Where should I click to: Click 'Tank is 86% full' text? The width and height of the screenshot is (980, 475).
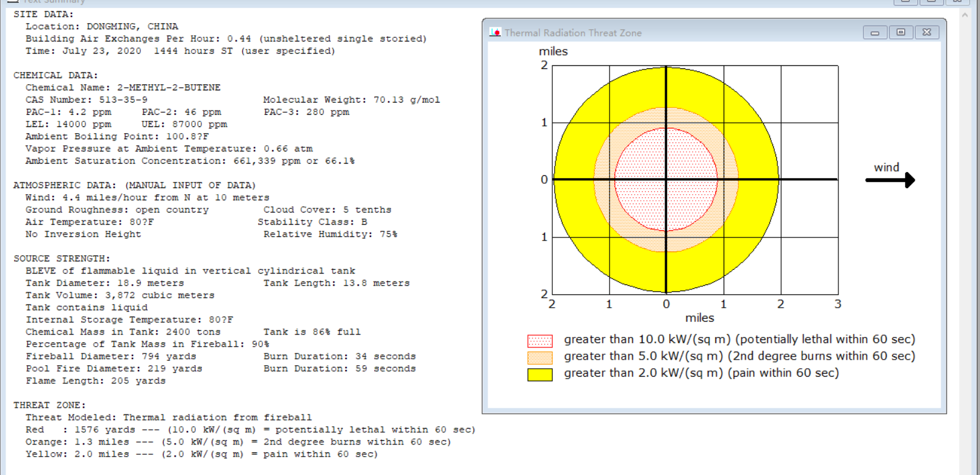[x=312, y=332]
